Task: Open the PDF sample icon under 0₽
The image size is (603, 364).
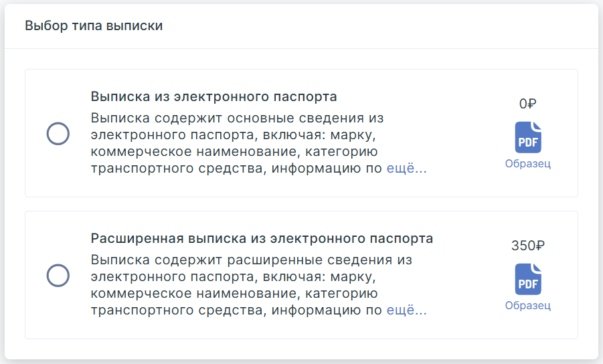Action: [527, 137]
